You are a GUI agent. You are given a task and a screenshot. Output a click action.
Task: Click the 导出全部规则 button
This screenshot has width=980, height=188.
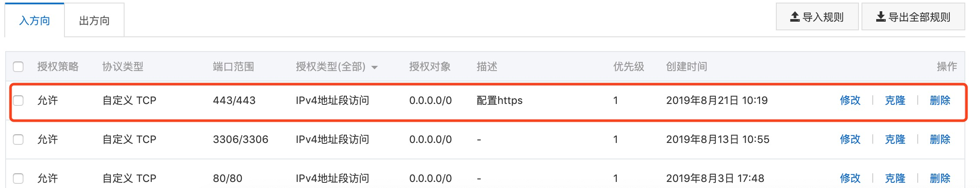click(x=913, y=17)
